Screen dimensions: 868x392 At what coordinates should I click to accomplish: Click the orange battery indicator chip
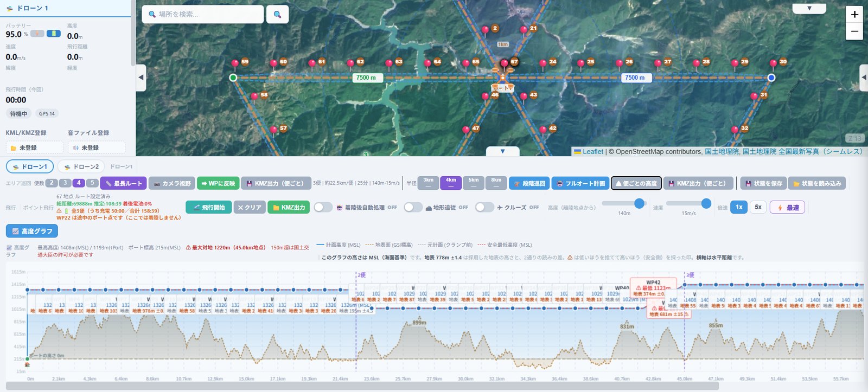37,34
